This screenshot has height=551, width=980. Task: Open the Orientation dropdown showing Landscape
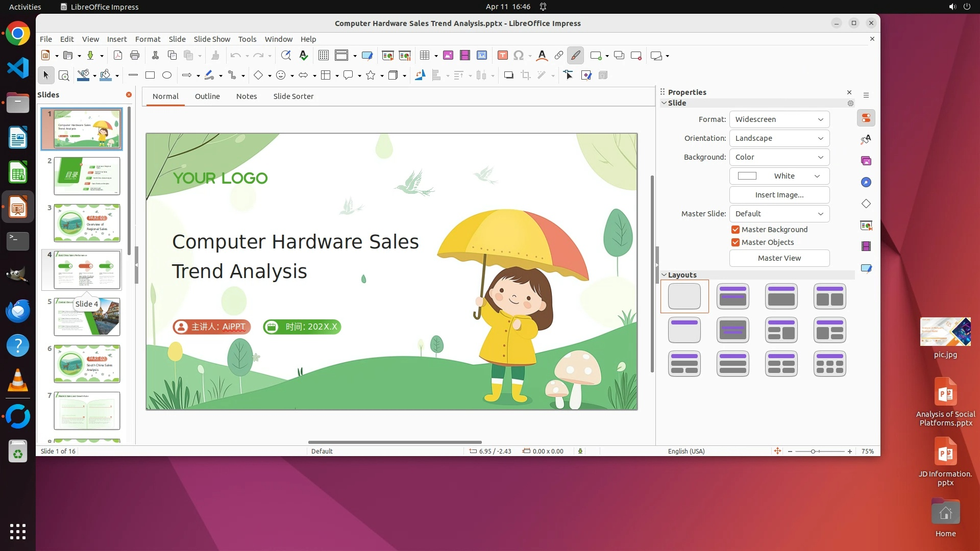point(779,138)
